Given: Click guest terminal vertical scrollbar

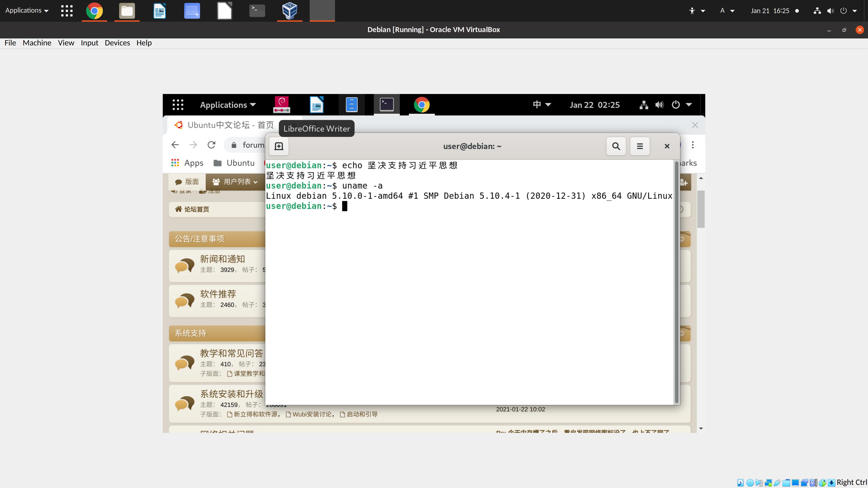Looking at the screenshot, I should coord(676,282).
